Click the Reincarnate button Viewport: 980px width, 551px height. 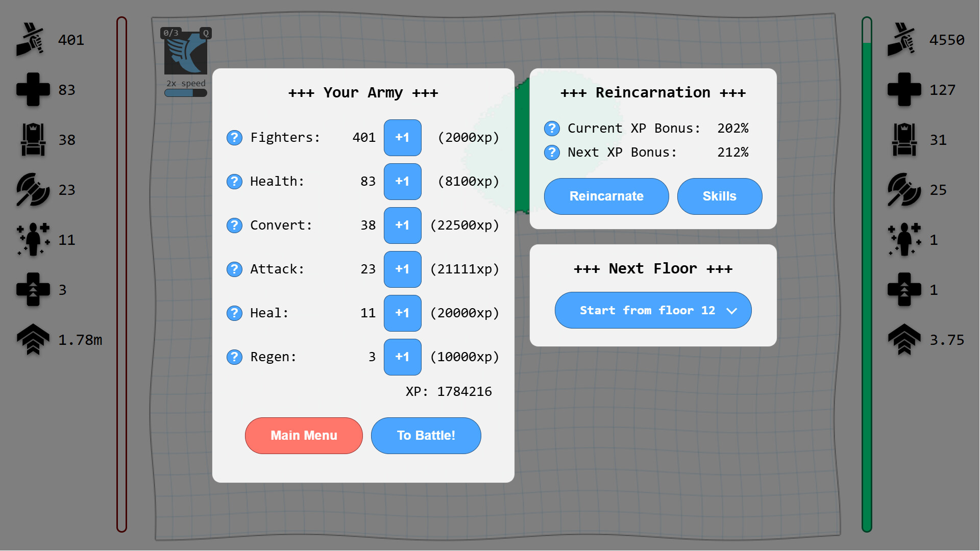point(606,196)
